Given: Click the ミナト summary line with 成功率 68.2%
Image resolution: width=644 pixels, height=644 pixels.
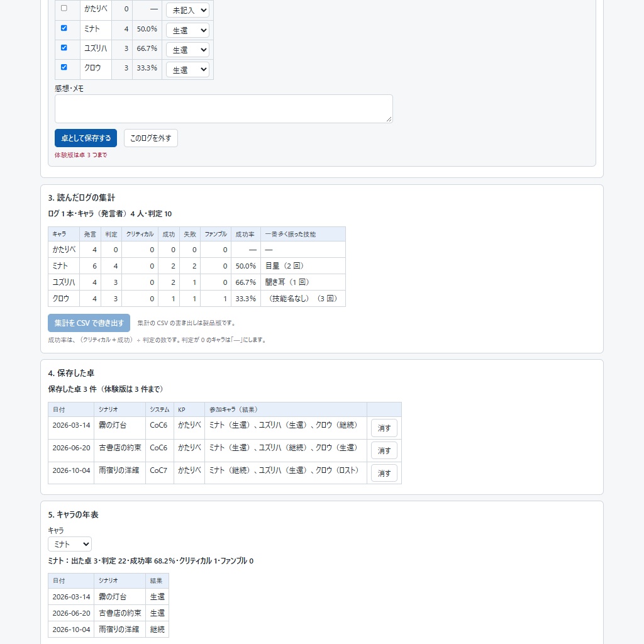Looking at the screenshot, I should click(151, 560).
